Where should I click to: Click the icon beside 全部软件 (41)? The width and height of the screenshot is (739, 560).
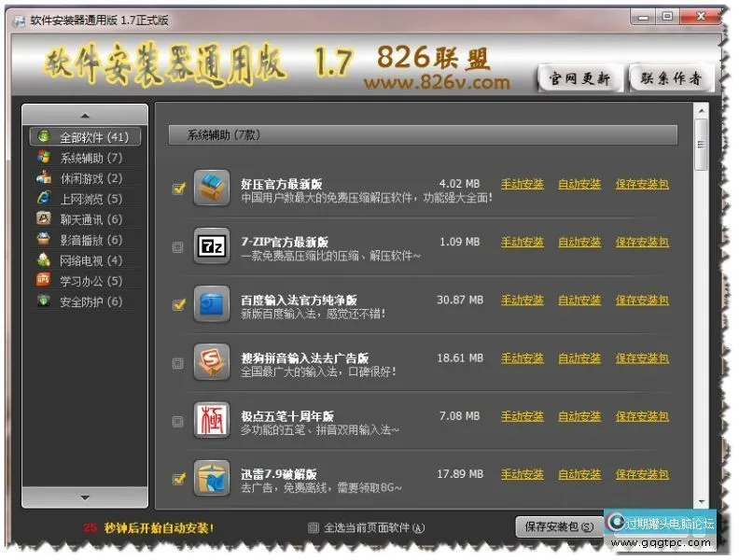pyautogui.click(x=44, y=136)
